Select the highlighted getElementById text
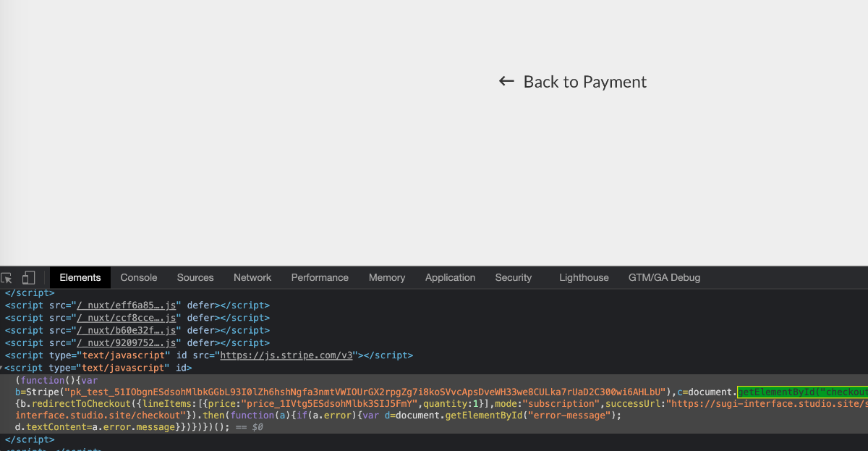 pyautogui.click(x=803, y=392)
